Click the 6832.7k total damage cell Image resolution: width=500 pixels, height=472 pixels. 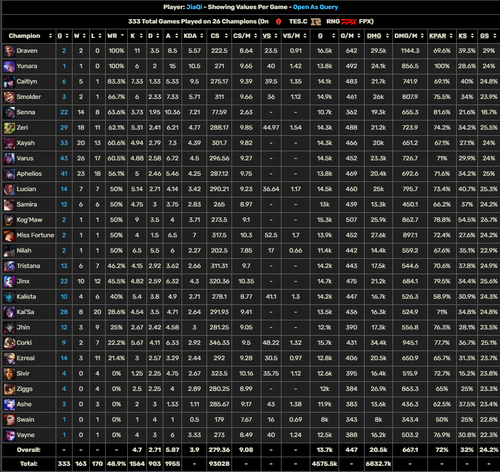378,464
